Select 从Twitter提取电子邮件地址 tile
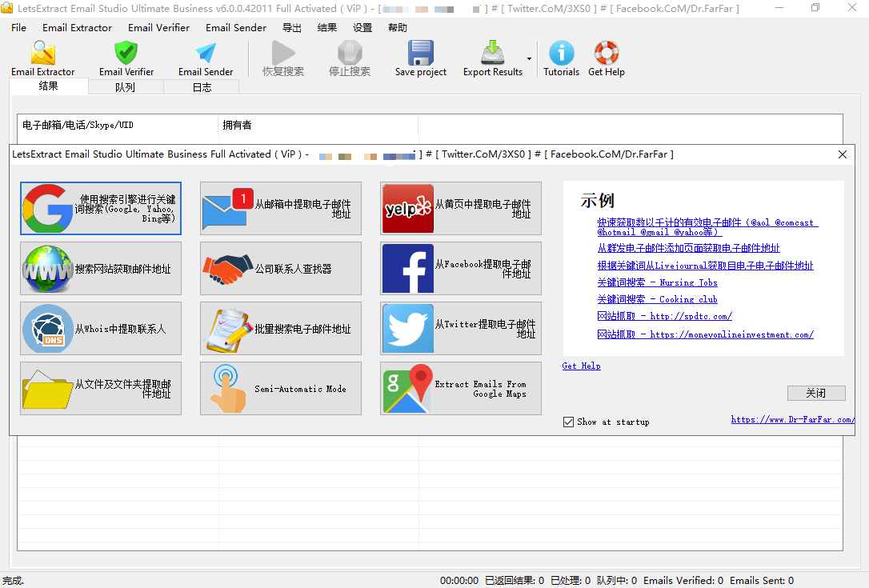The image size is (869, 588). coord(461,328)
